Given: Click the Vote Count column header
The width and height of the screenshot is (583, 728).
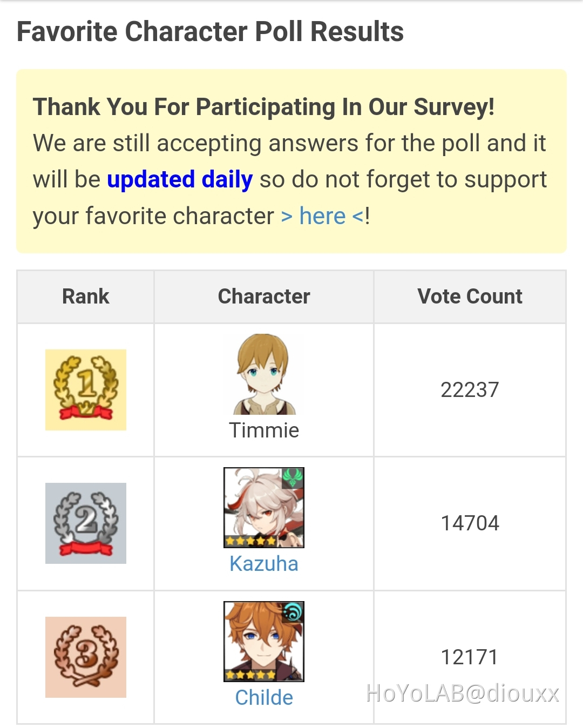Looking at the screenshot, I should (470, 296).
